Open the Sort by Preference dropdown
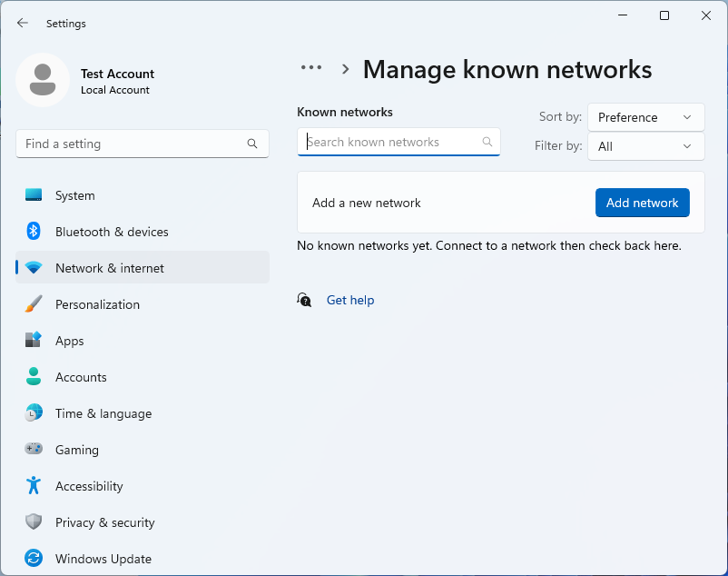 coord(645,117)
